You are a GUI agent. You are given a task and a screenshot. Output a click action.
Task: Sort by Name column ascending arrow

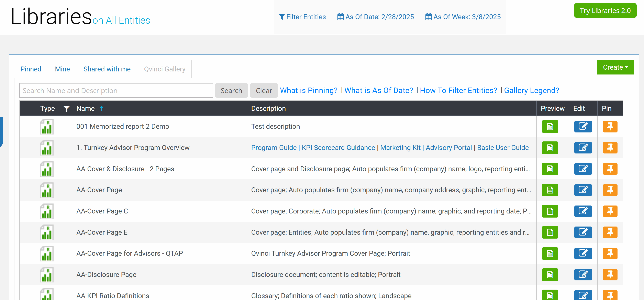(101, 108)
